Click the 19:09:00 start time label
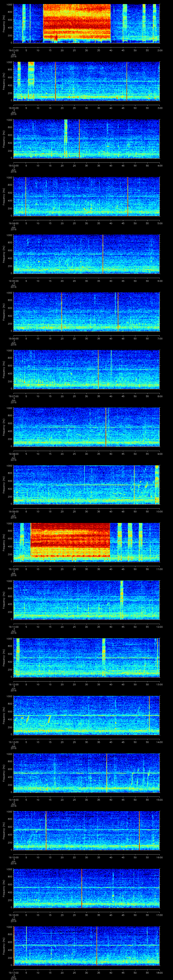The width and height of the screenshot is (173, 980). pos(13,511)
